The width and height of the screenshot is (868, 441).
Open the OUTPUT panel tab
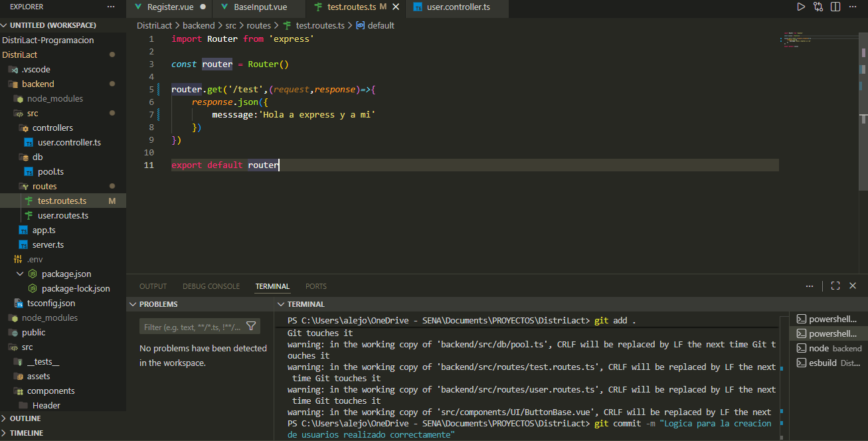tap(153, 286)
